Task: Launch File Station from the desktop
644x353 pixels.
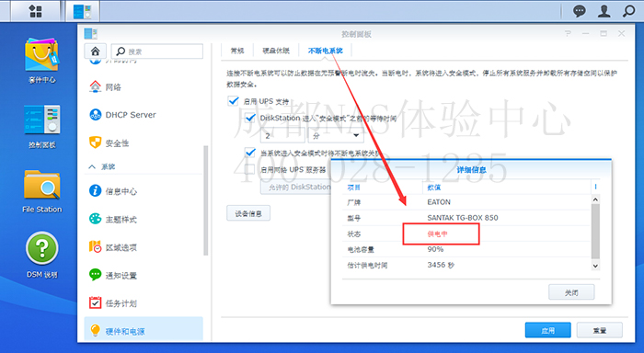Action: (x=42, y=185)
